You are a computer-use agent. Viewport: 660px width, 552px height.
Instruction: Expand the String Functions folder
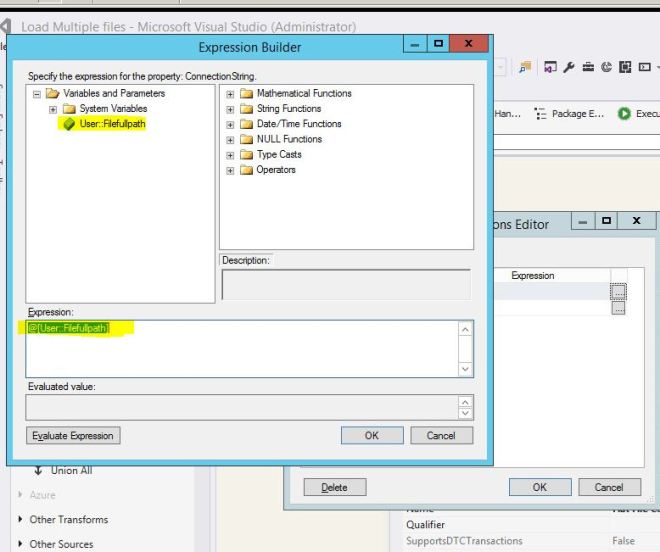(x=230, y=109)
